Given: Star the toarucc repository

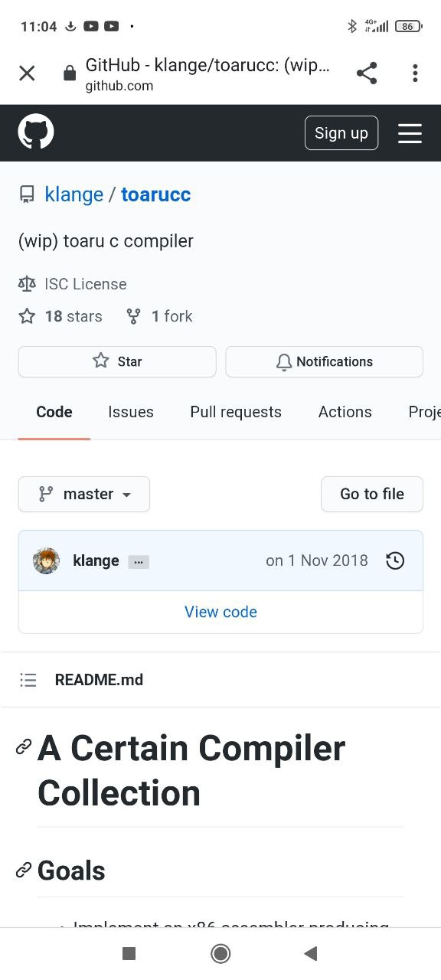Looking at the screenshot, I should coord(117,361).
